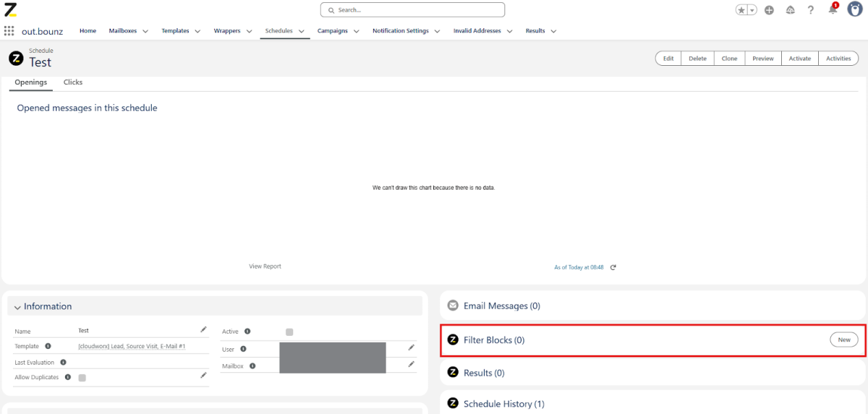Switch to the Clicks tab
Image resolution: width=868 pixels, height=414 pixels.
coord(73,83)
